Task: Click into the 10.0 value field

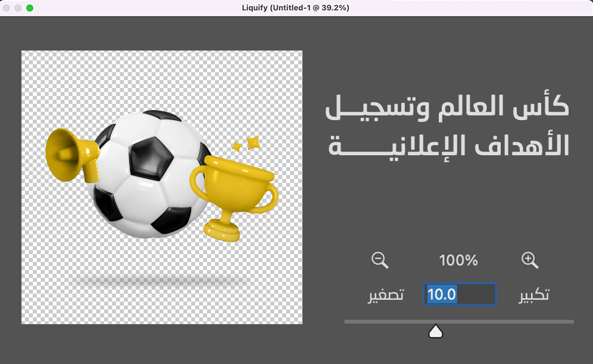Action: (x=460, y=294)
